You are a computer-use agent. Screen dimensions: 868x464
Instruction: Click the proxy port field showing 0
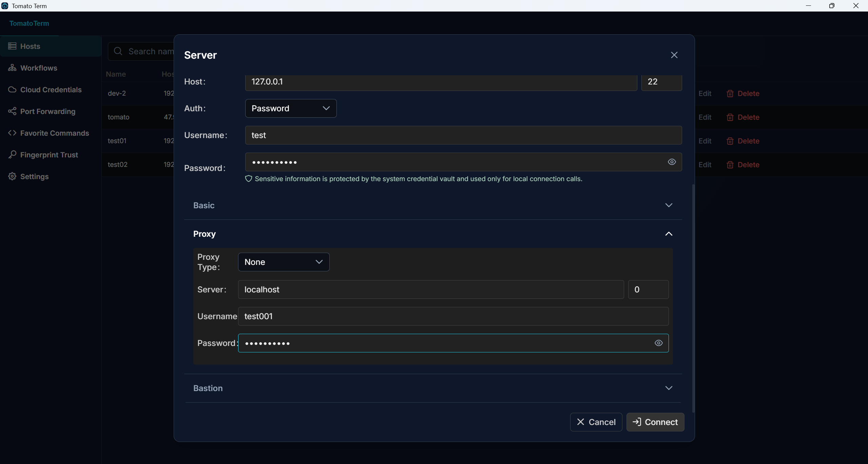(648, 290)
